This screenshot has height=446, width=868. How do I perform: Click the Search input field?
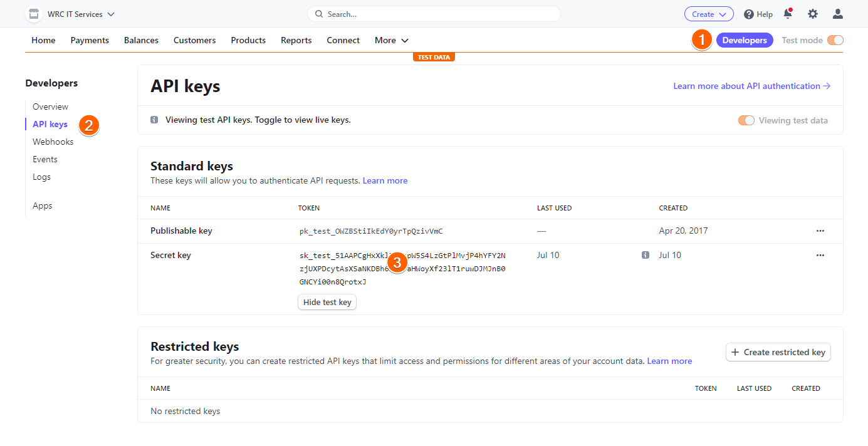tap(434, 14)
